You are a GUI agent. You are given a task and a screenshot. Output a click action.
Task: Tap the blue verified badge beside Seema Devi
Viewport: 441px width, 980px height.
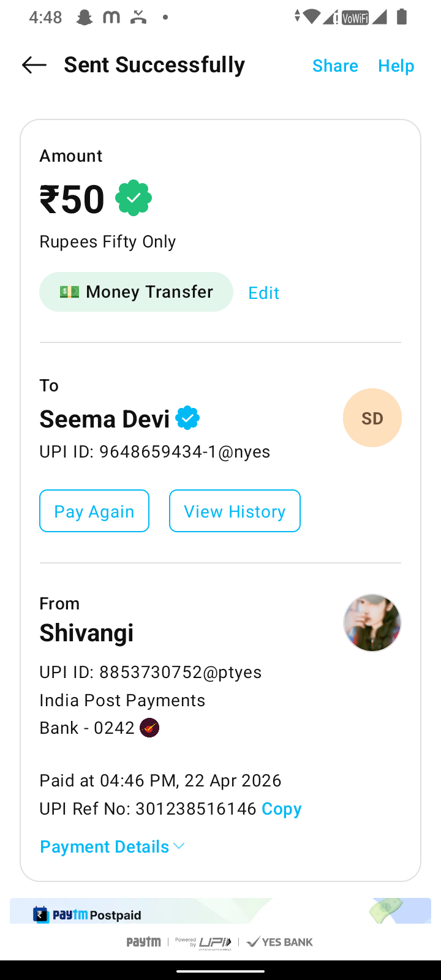[187, 418]
